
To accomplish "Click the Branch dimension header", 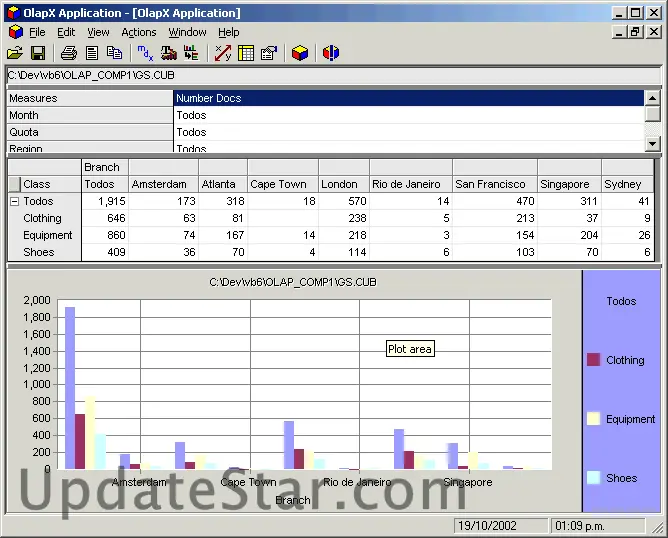I will (x=102, y=168).
